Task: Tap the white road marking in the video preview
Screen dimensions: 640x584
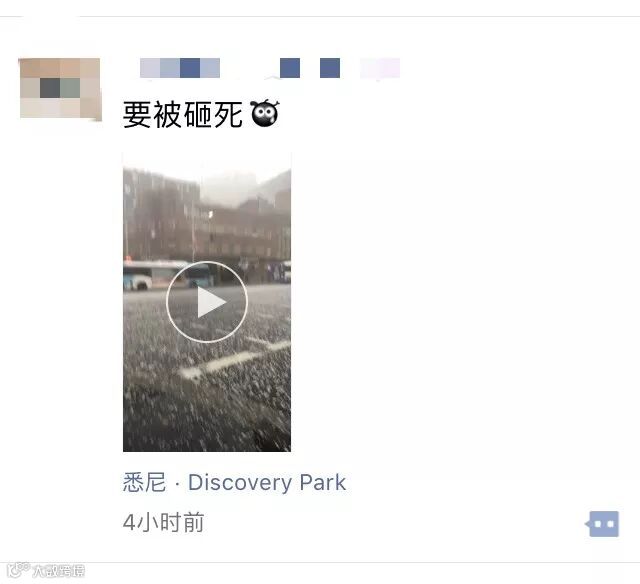Action: click(235, 359)
